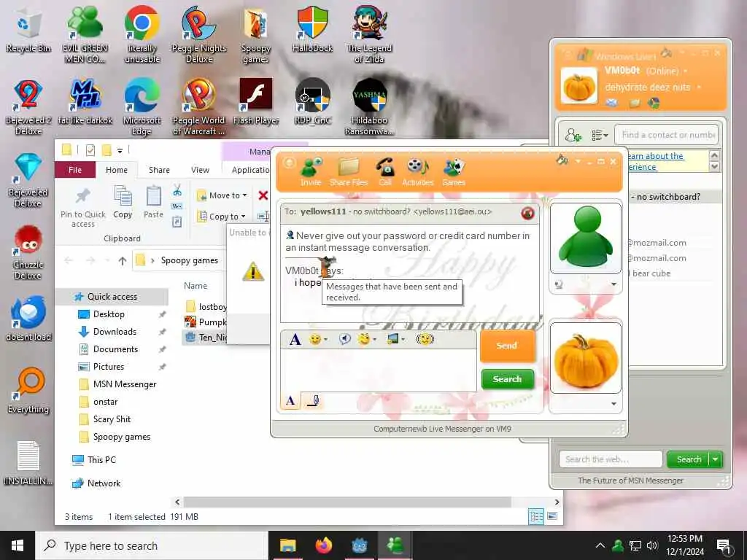
Task: Click the green Search button in chat window
Action: click(x=508, y=379)
